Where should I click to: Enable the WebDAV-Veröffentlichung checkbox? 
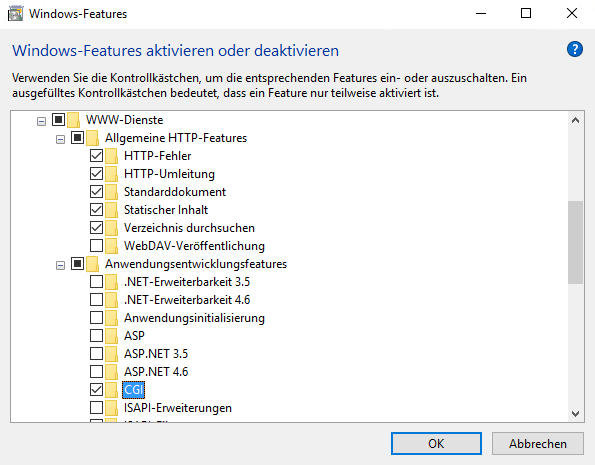pyautogui.click(x=96, y=246)
